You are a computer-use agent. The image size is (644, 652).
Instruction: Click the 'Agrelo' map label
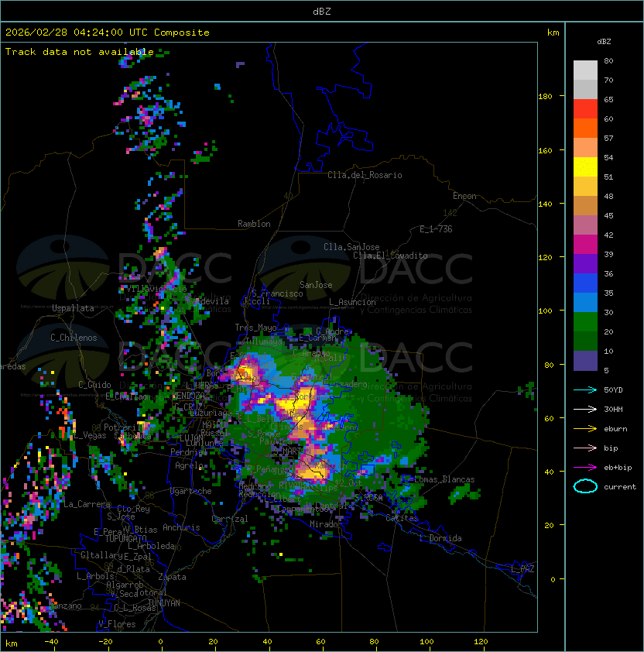189,465
